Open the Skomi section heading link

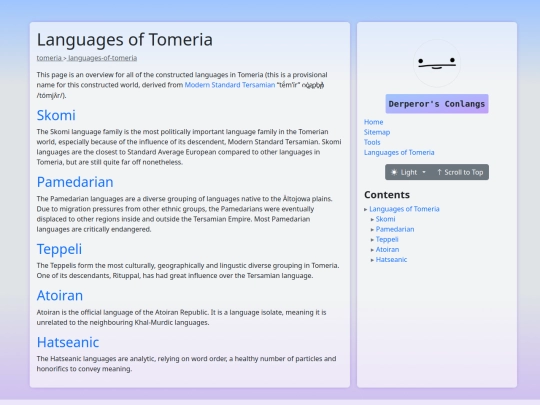(x=56, y=115)
